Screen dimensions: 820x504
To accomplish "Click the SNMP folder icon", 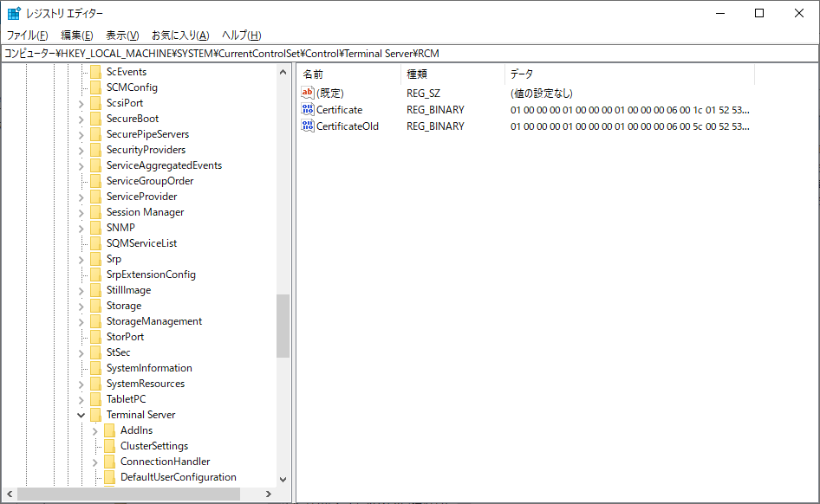I will (x=95, y=228).
